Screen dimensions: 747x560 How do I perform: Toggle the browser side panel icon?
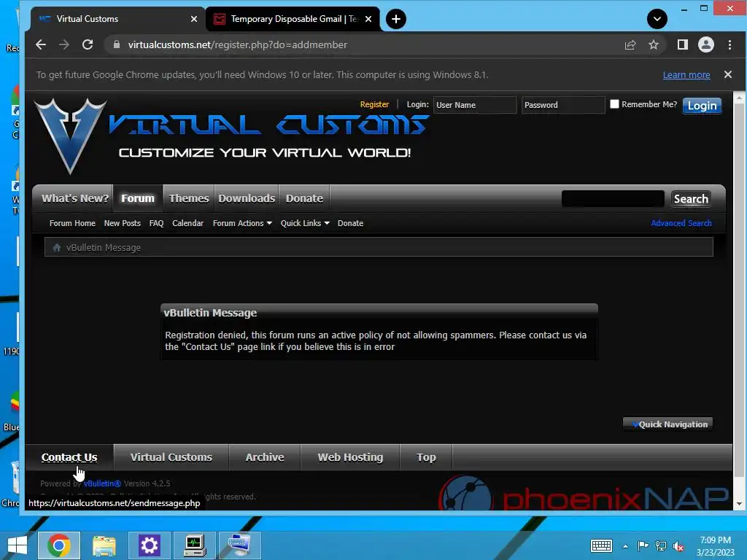(x=682, y=44)
